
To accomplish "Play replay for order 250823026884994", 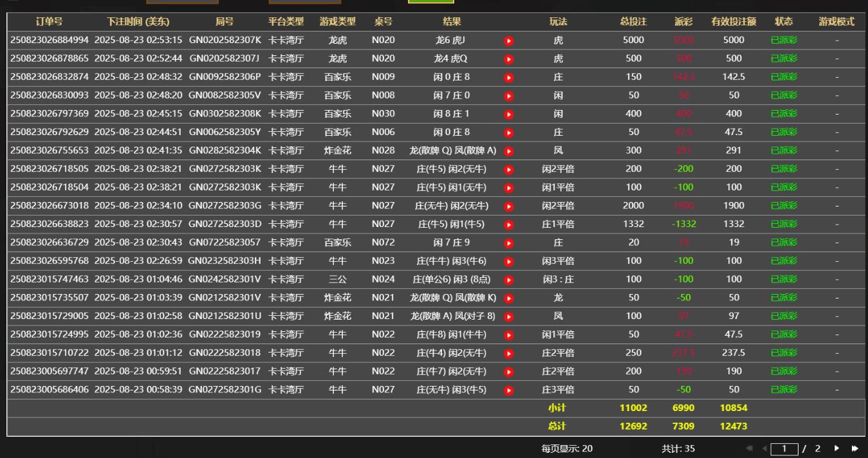I will click(x=509, y=41).
